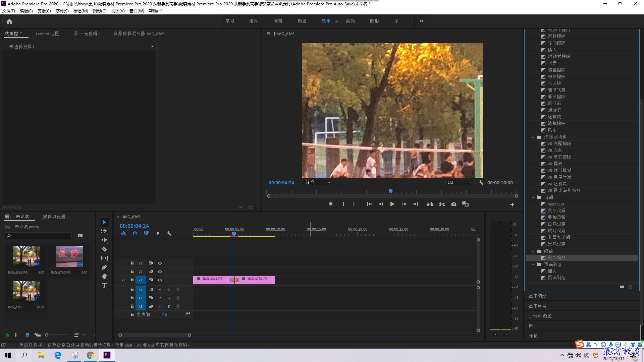Open the 序列(S) menu
The image size is (644, 362).
coord(62,11)
